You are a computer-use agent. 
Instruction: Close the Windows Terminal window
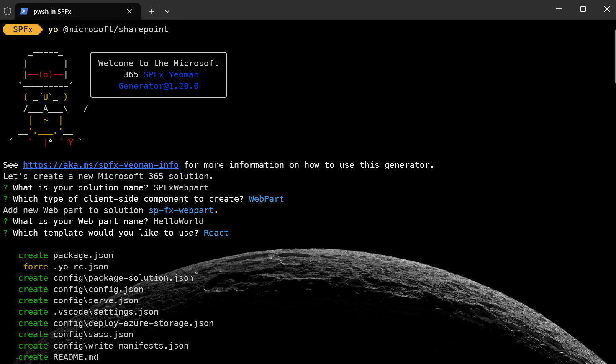pyautogui.click(x=607, y=9)
